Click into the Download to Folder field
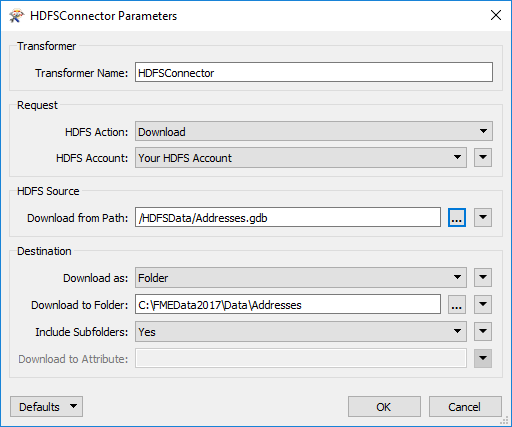 288,304
